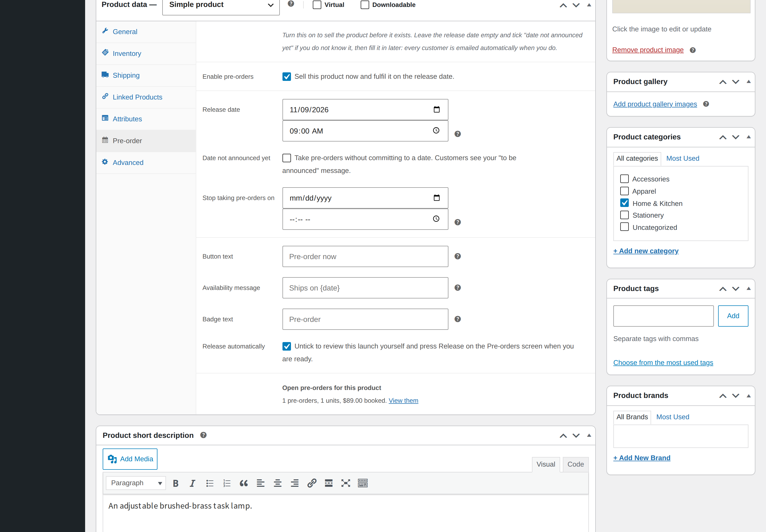Tick the Downloadable checkbox
The height and width of the screenshot is (532, 766).
click(365, 5)
